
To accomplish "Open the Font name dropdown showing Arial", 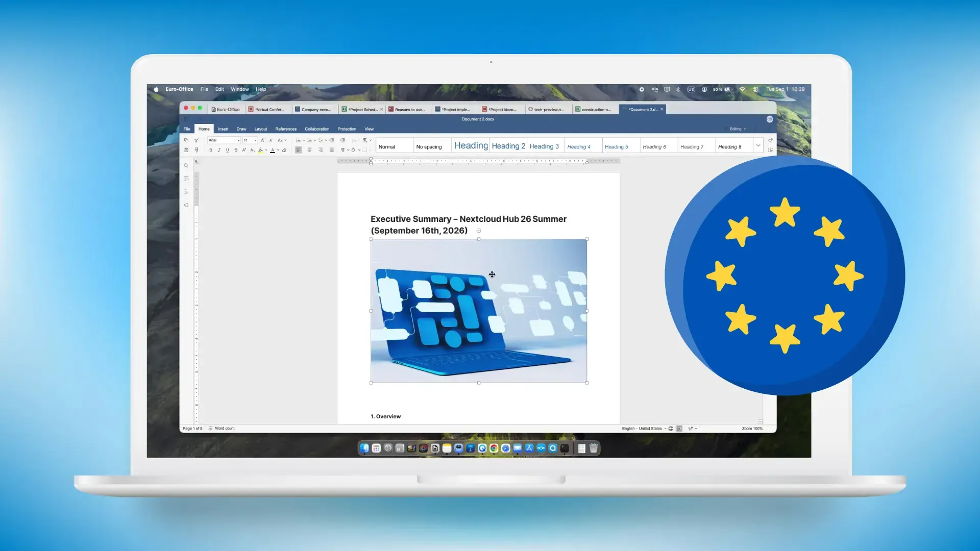I will tap(224, 140).
